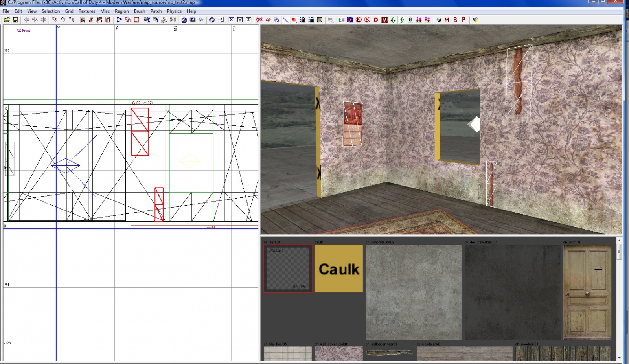629x364 pixels.
Task: Click the Open file folder icon
Action: (7, 20)
